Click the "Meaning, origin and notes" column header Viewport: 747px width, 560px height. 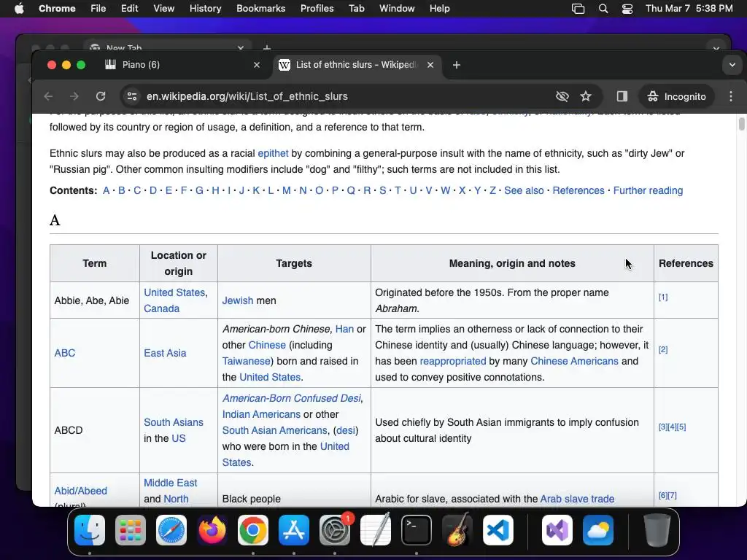pyautogui.click(x=512, y=263)
